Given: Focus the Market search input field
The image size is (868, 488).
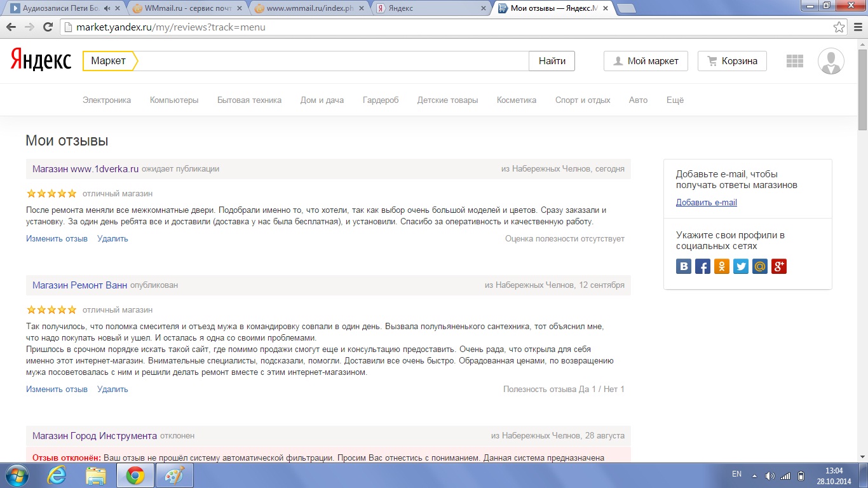Looking at the screenshot, I should pos(332,61).
